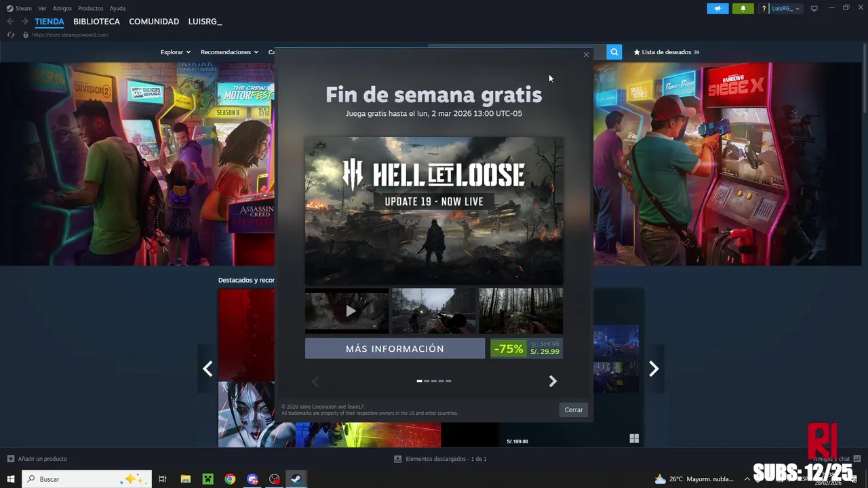
Task: Click the store URL address field
Action: 70,35
